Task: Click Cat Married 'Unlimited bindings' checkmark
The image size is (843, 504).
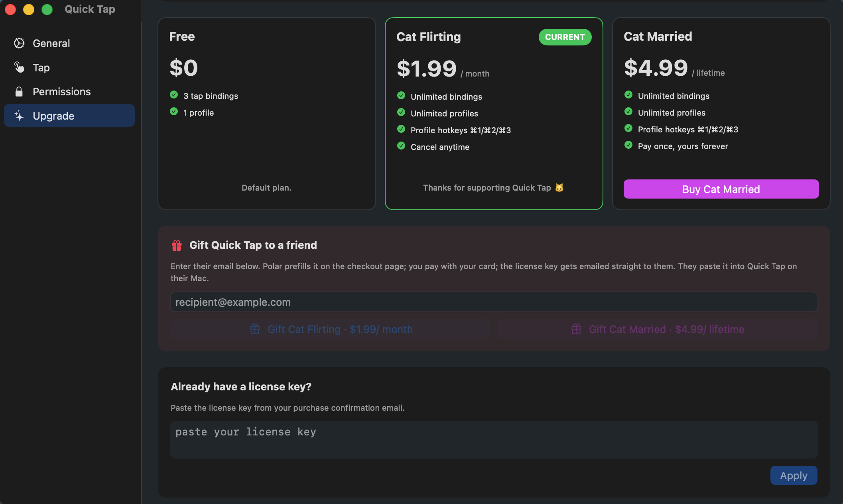Action: 628,95
